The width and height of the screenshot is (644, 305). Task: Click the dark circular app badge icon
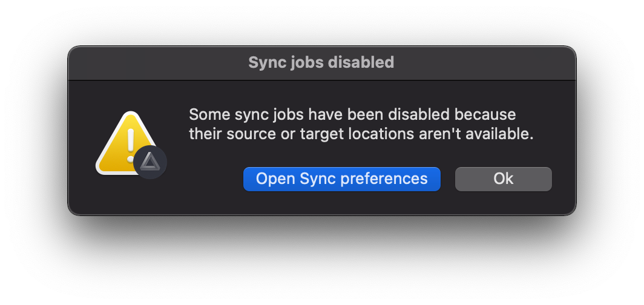click(x=150, y=162)
